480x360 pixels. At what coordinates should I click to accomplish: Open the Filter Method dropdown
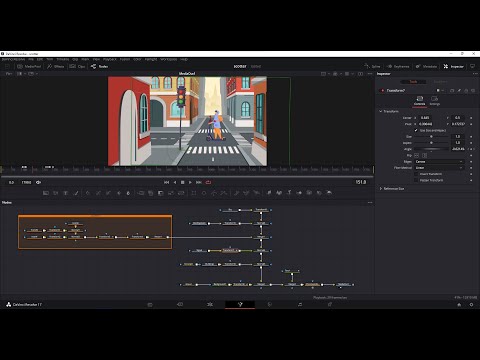coord(439,168)
